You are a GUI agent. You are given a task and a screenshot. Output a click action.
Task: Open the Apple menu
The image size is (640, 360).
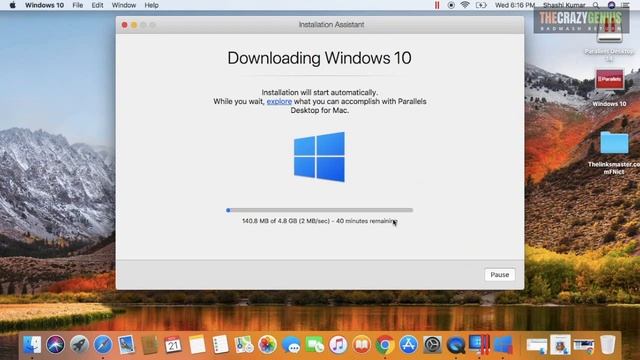point(12,5)
